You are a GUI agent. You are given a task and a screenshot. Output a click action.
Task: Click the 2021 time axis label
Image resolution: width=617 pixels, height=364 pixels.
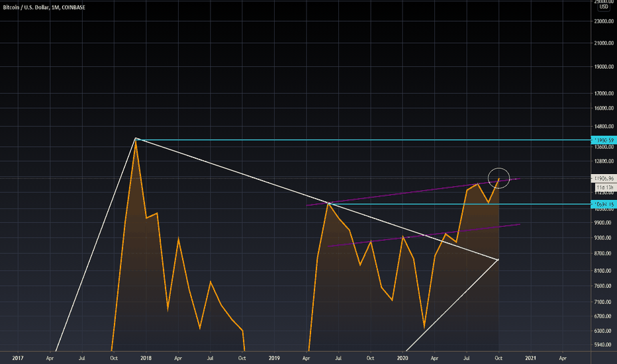tap(530, 358)
